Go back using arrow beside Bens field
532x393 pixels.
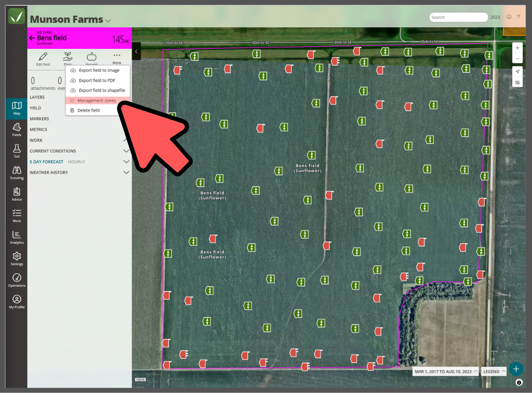(32, 38)
